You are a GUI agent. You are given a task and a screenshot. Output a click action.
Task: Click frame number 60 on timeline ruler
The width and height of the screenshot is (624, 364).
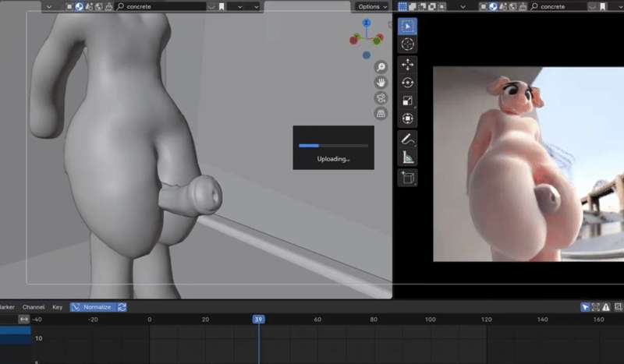317,320
